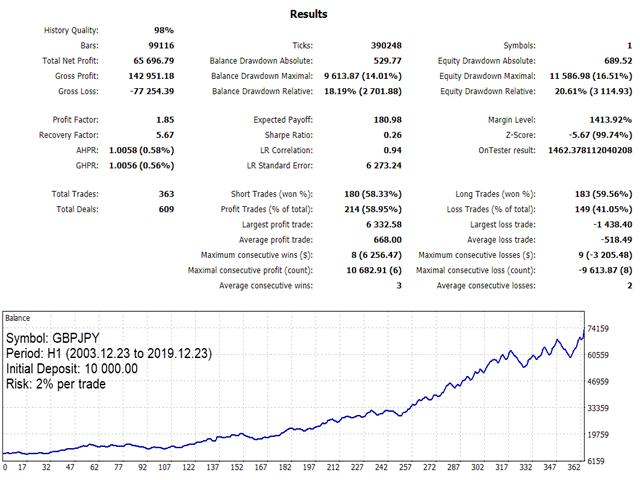Select the History Quality 98% value

164,30
